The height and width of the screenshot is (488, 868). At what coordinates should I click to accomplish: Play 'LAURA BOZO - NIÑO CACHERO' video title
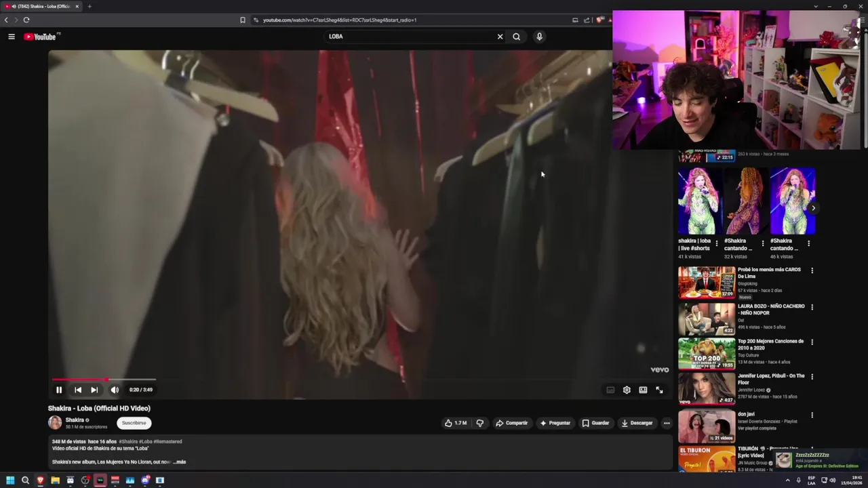point(771,310)
